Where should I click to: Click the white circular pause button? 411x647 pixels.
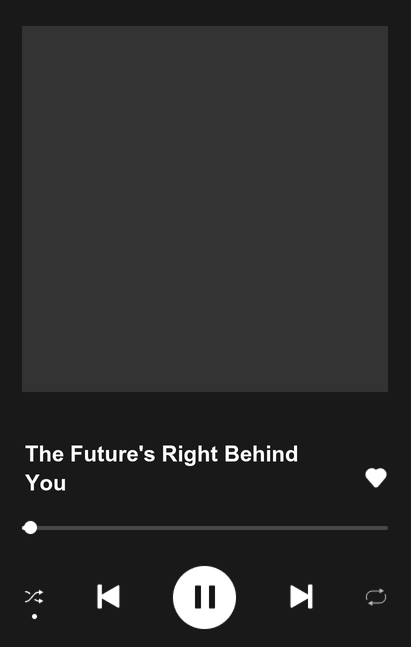(204, 597)
